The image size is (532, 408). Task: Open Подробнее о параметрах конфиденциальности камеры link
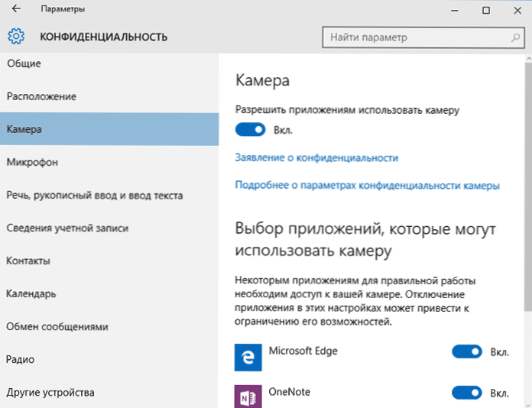[368, 186]
